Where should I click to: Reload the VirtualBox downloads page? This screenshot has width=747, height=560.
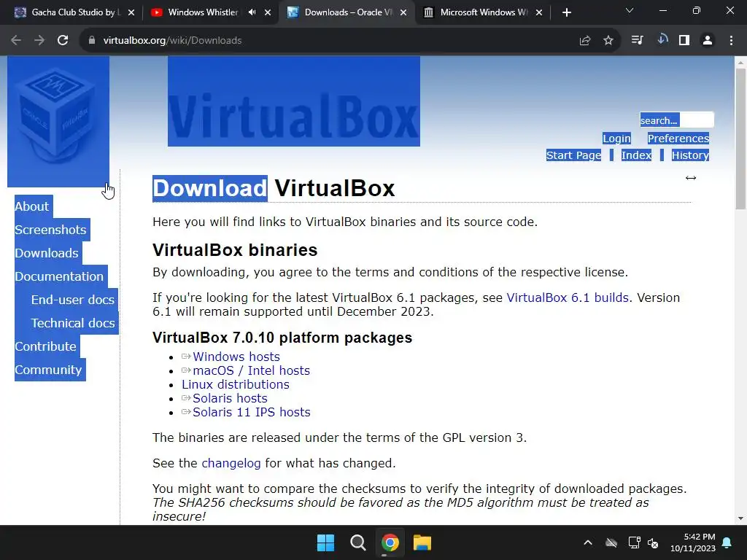pyautogui.click(x=63, y=41)
